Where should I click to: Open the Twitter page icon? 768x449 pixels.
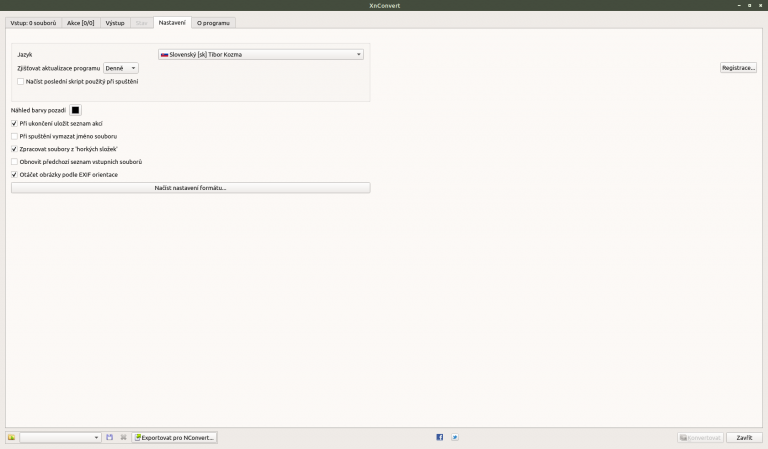click(455, 437)
